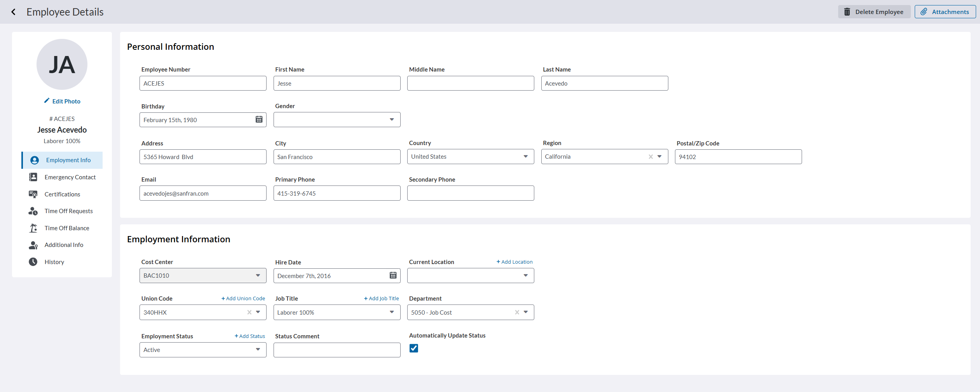
Task: Go to the Certifications section
Action: pyautogui.click(x=62, y=194)
